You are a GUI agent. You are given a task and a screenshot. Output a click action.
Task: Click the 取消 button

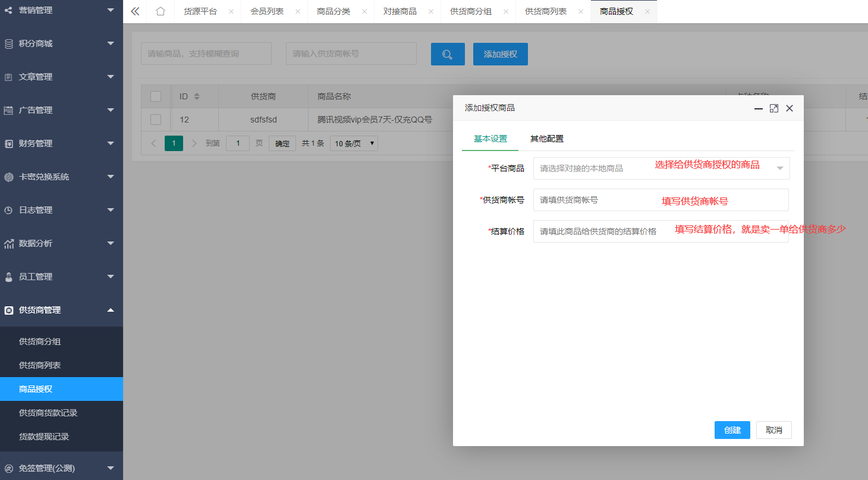point(774,430)
